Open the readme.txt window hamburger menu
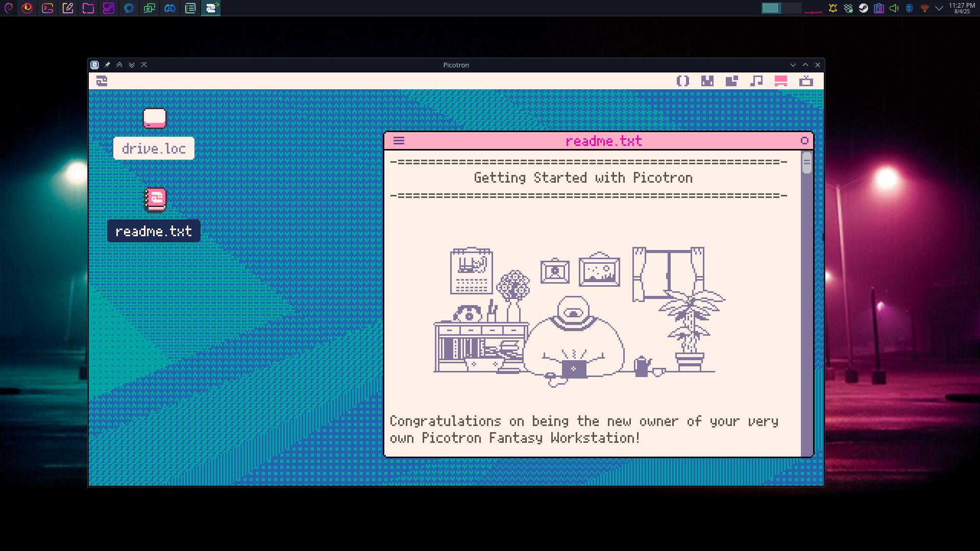980x551 pixels. click(x=399, y=141)
